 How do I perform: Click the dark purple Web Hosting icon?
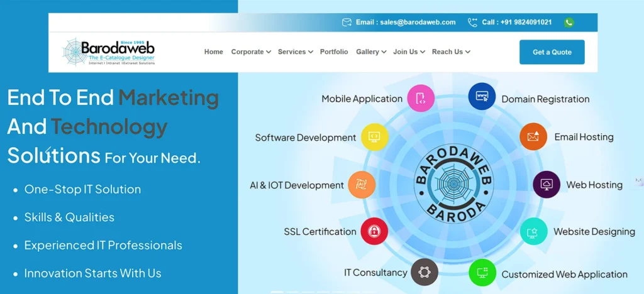(547, 185)
